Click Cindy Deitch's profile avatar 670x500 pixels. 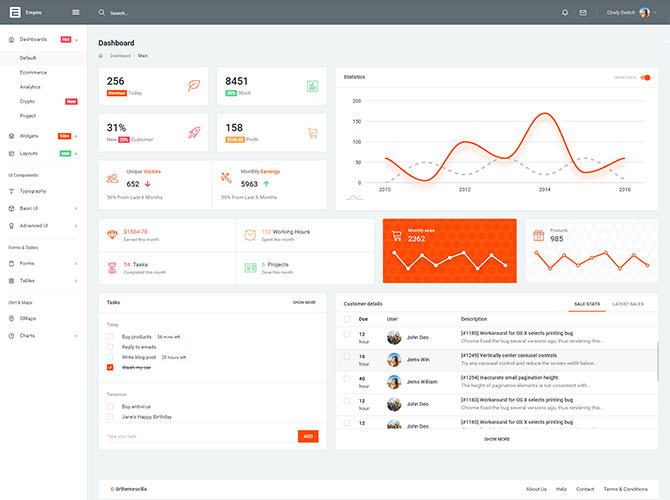[x=644, y=12]
